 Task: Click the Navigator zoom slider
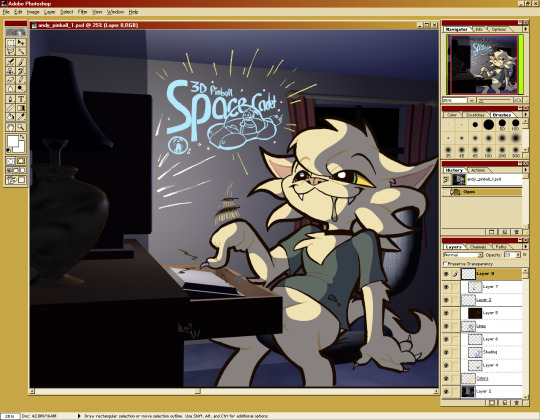tap(495, 100)
